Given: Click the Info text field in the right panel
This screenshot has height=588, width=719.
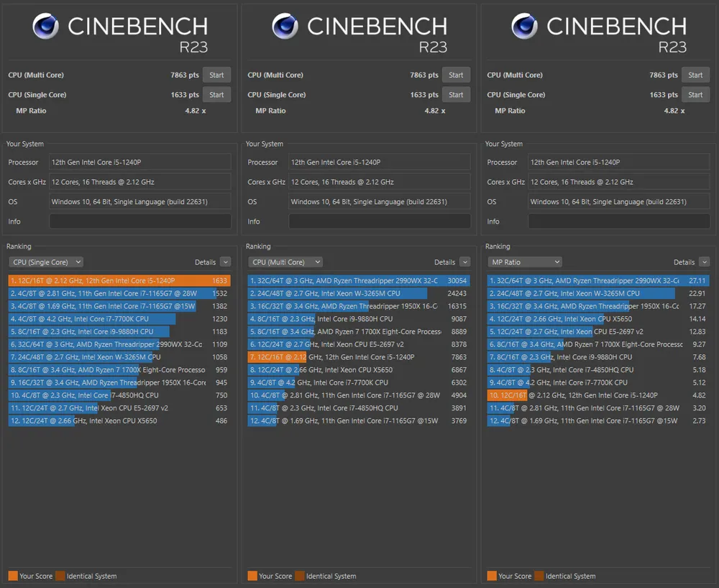Looking at the screenshot, I should [x=619, y=221].
